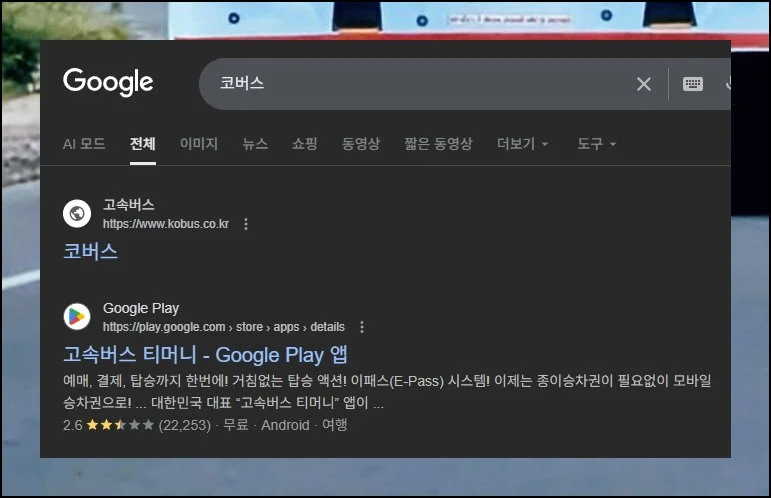Screen dimensions: 771x498
Task: Show results under the 동영상 tab
Action: pos(361,144)
